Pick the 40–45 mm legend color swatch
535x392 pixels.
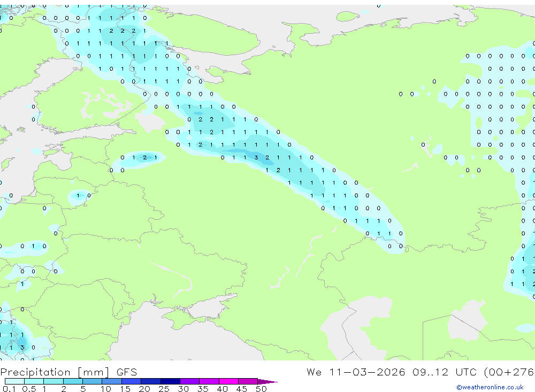pyautogui.click(x=228, y=381)
